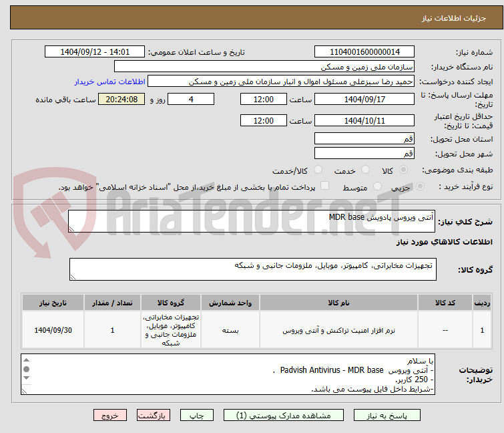Click the چاپ print button
Screen dimensions: 504x433
coord(197,416)
